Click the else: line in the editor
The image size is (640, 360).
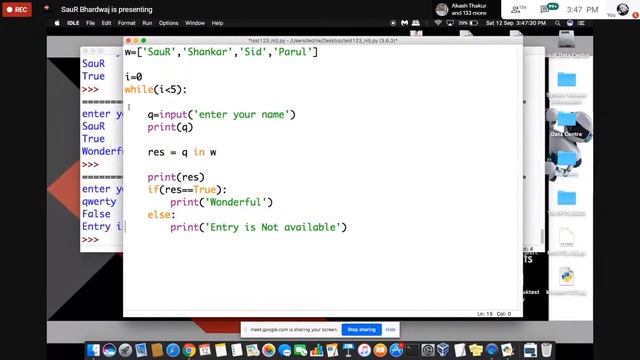(x=161, y=215)
